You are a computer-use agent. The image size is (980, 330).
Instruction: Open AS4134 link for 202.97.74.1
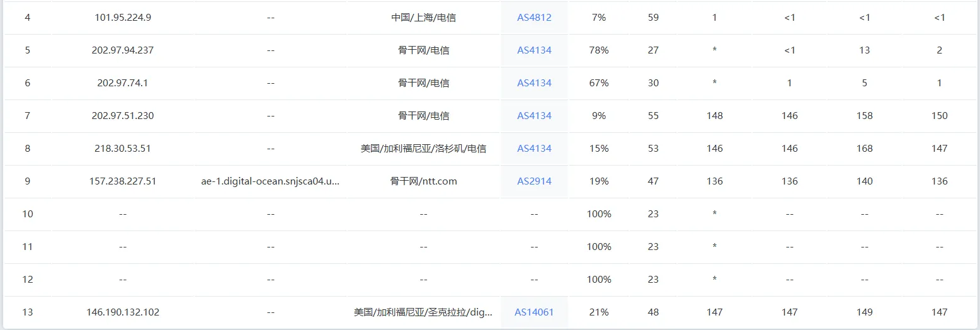click(534, 83)
